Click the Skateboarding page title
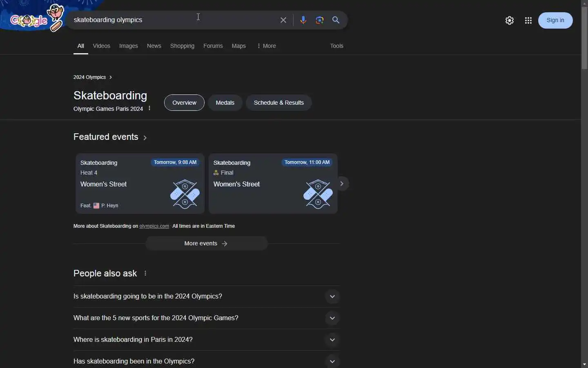Screen dimensions: 588x368 [x=110, y=95]
